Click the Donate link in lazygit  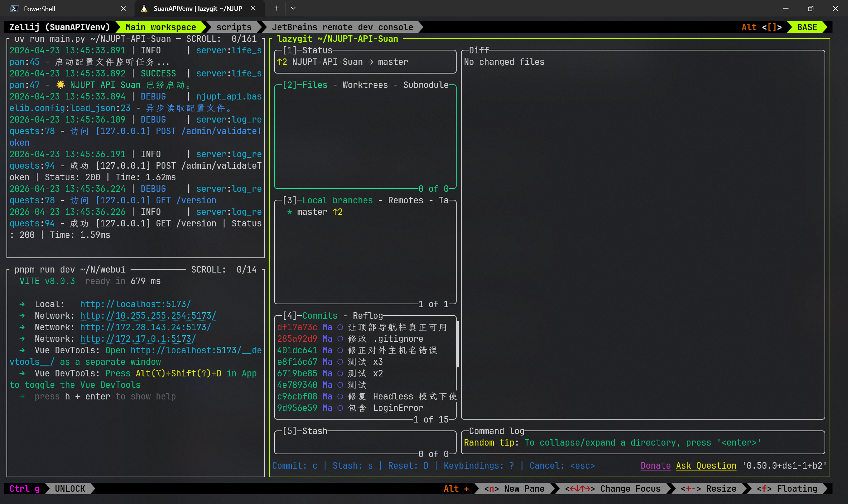coord(655,466)
